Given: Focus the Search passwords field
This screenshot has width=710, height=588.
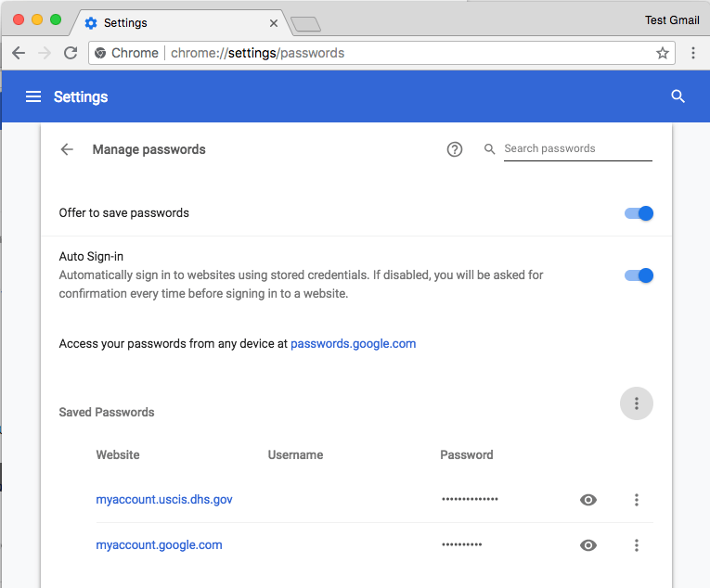Looking at the screenshot, I should tap(578, 149).
